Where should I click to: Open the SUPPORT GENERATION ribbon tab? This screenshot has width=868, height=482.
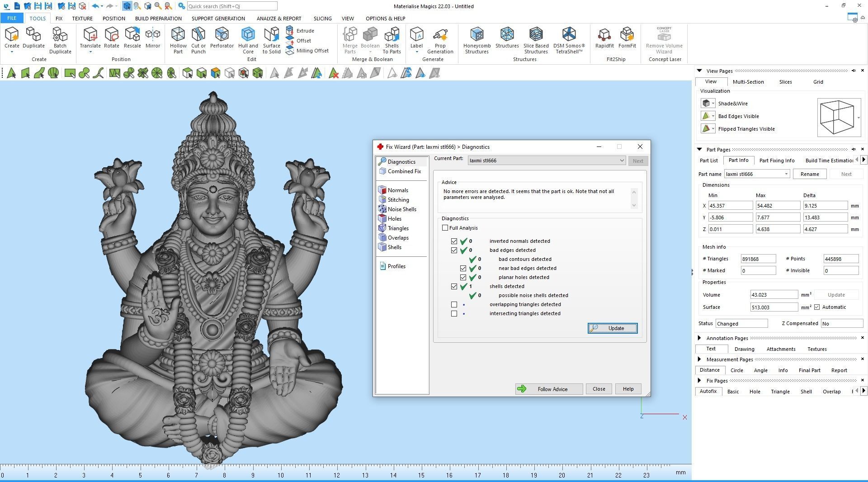coord(218,19)
